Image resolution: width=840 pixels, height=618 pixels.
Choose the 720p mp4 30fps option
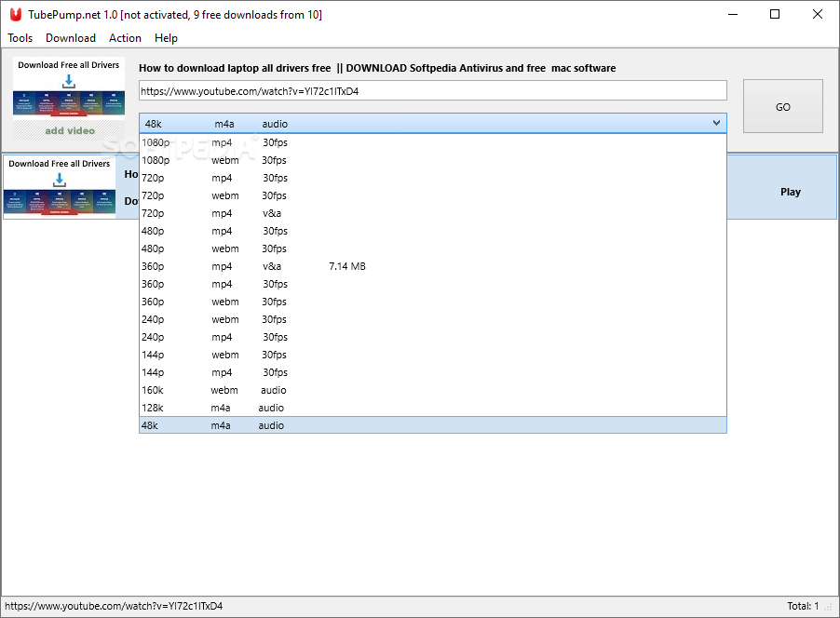tap(433, 178)
